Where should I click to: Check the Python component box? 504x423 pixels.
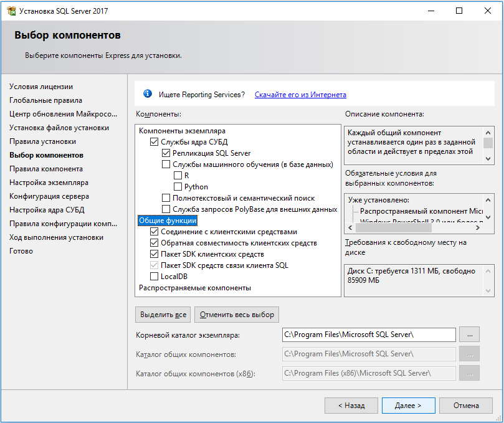pyautogui.click(x=178, y=187)
